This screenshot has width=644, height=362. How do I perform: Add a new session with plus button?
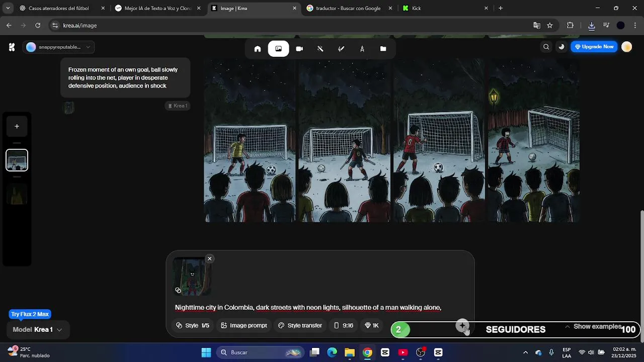point(17,126)
